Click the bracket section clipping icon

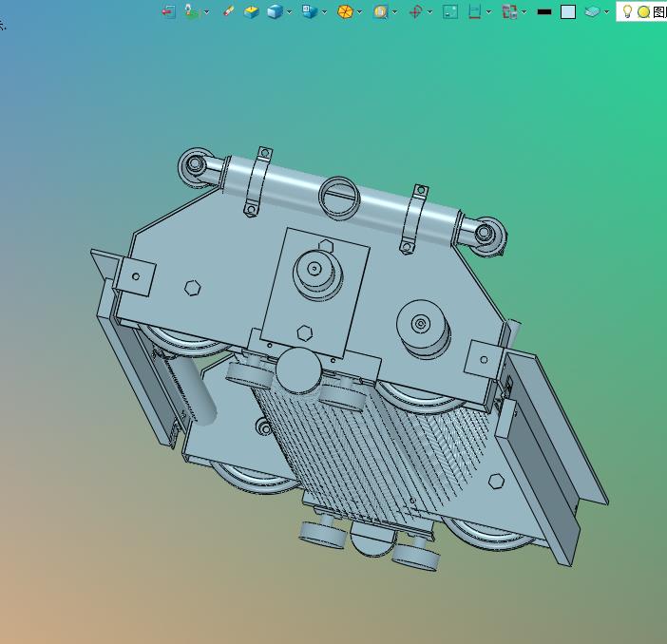coord(474,11)
